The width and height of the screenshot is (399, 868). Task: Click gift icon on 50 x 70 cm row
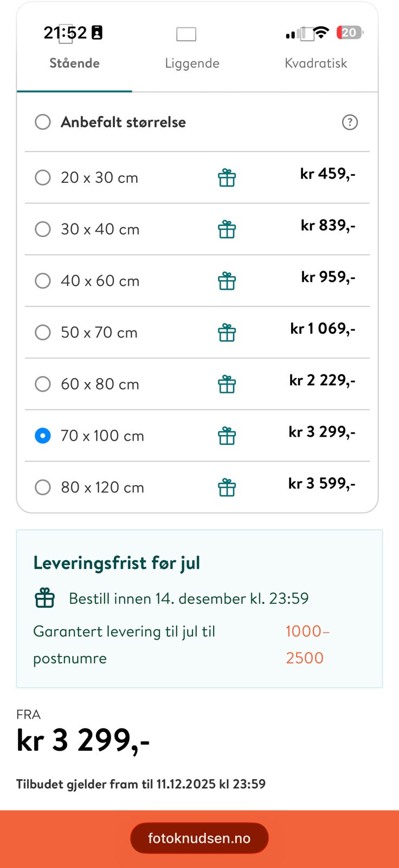[x=227, y=333]
